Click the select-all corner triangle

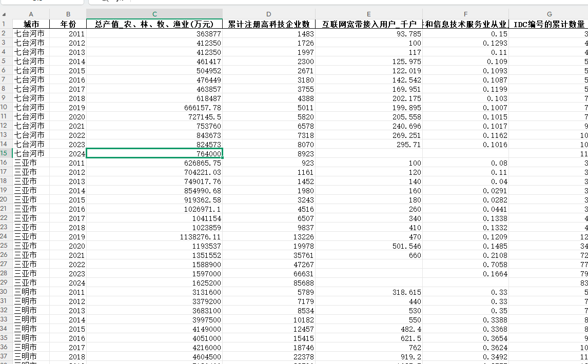pyautogui.click(x=4, y=15)
